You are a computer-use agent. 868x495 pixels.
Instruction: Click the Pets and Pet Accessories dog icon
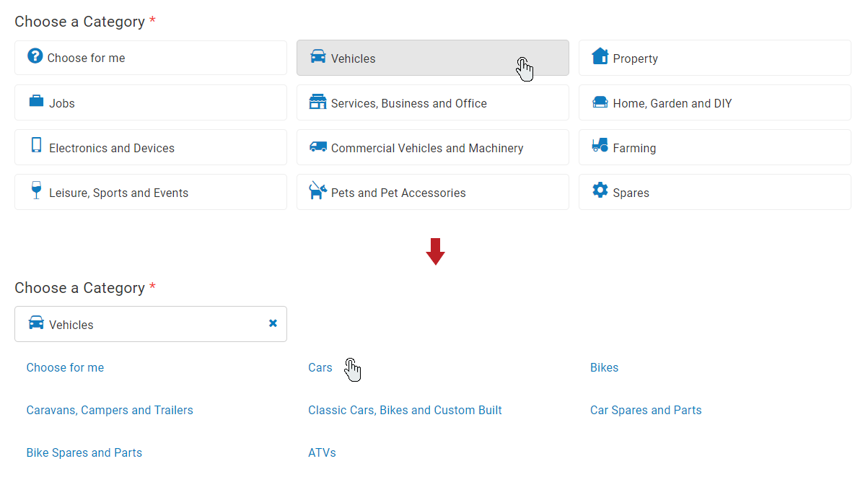coord(317,191)
